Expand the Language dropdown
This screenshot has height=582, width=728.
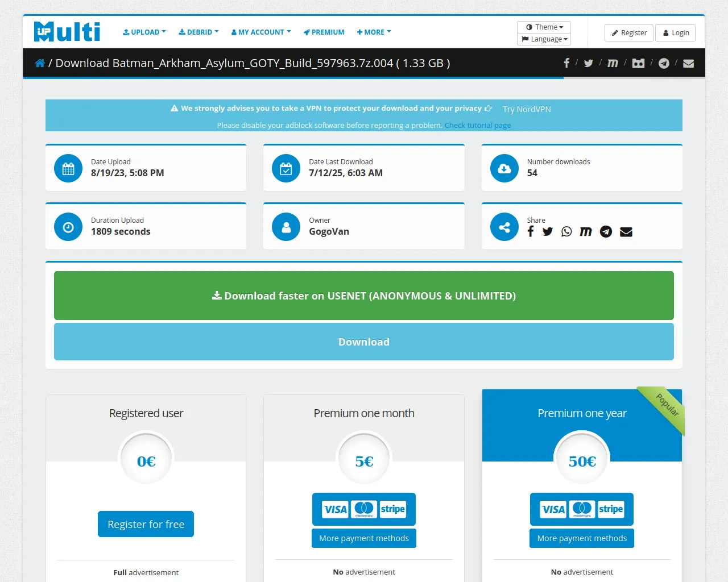pos(544,39)
